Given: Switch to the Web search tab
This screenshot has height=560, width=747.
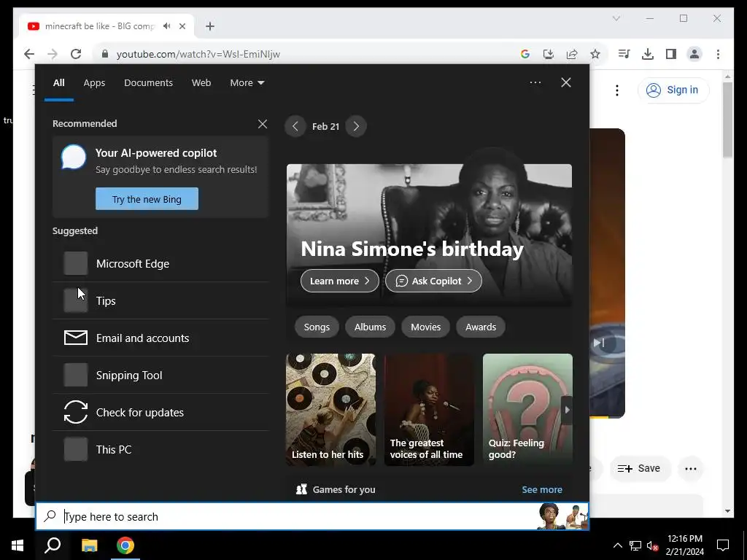Looking at the screenshot, I should coord(201,83).
